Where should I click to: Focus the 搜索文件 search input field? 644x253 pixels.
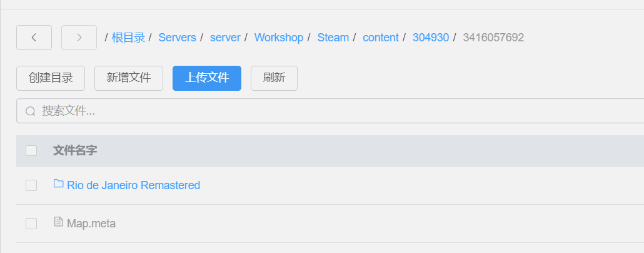(313, 111)
